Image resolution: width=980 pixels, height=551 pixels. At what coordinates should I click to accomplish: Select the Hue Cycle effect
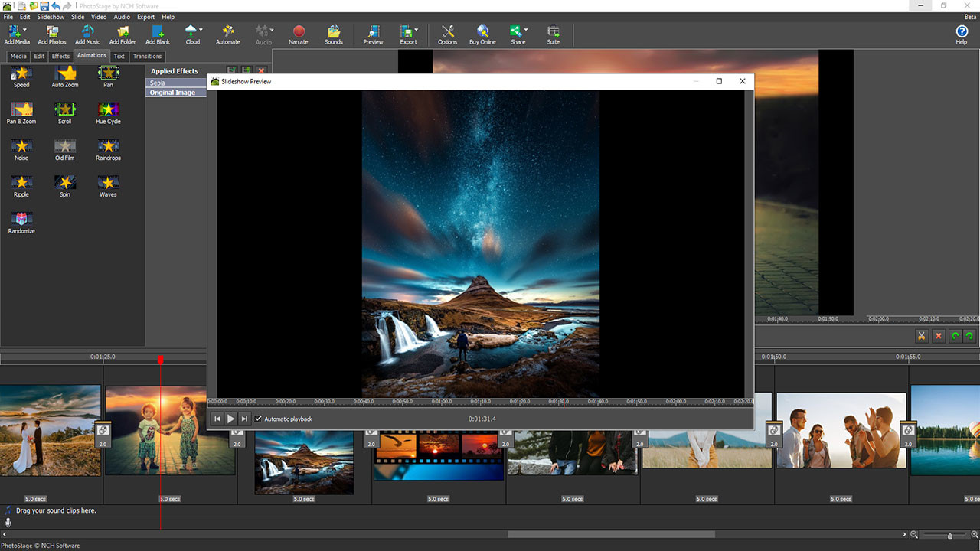point(108,112)
